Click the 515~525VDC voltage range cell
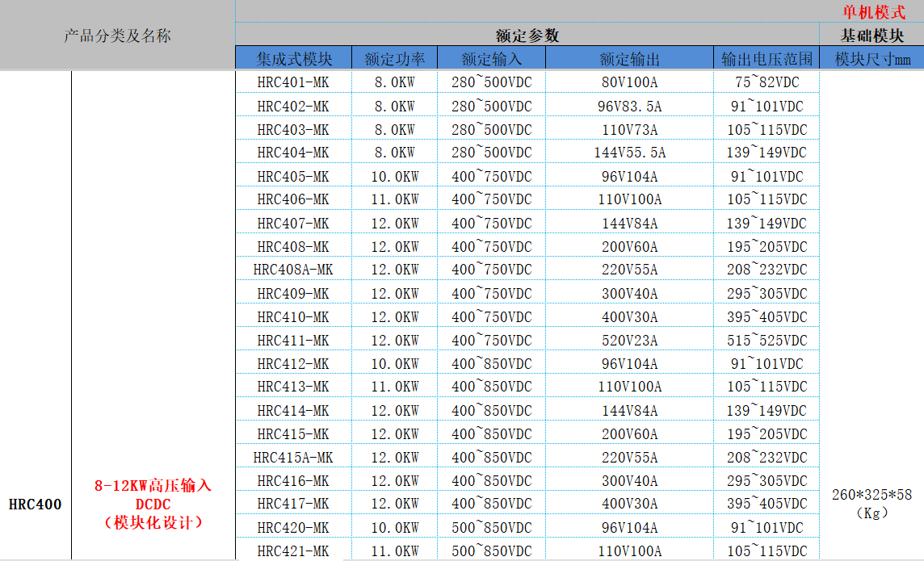This screenshot has width=924, height=561. pos(763,339)
